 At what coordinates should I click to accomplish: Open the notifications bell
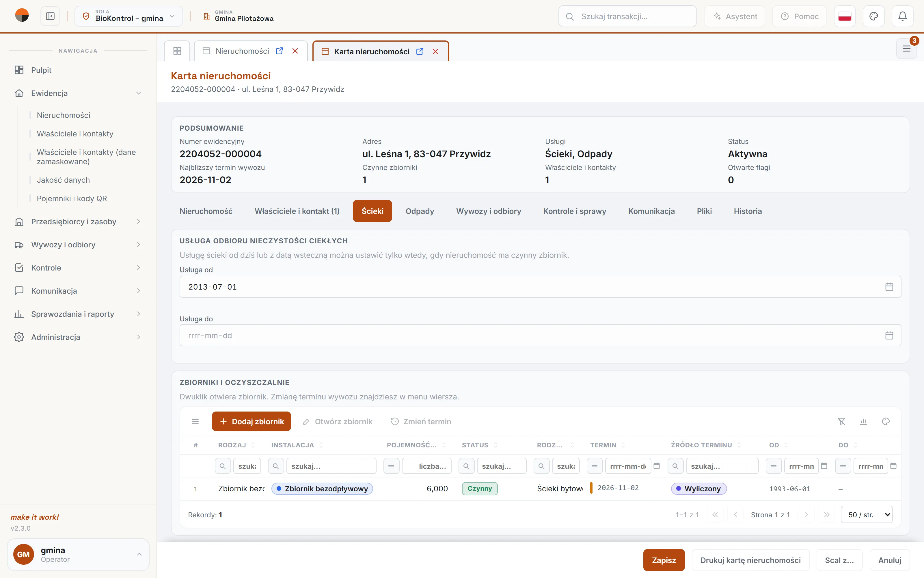[x=902, y=16]
